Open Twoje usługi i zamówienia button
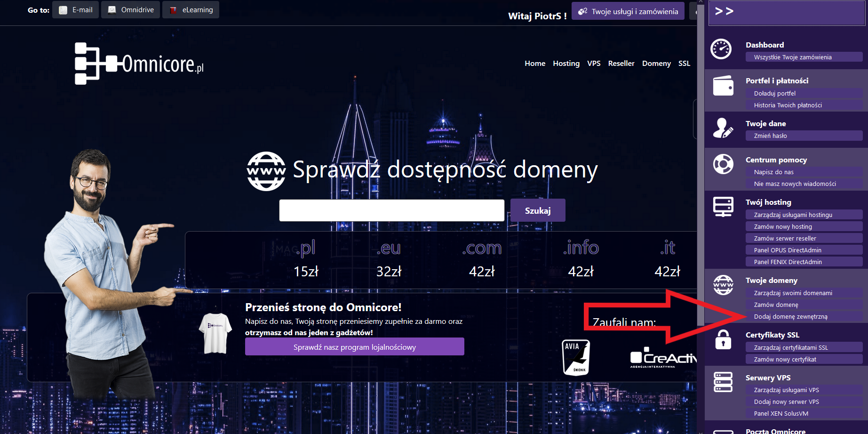Viewport: 868px width, 434px height. coord(628,11)
